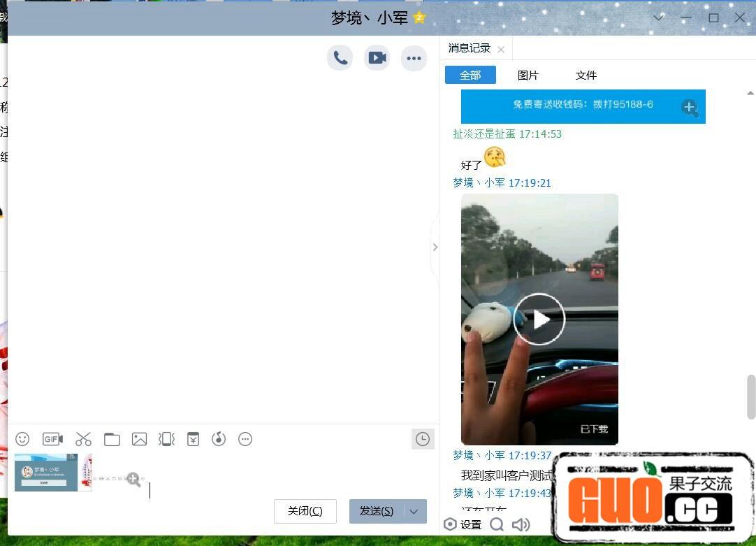Image resolution: width=756 pixels, height=546 pixels.
Task: Click the music note icon in the toolbar
Action: tap(219, 439)
